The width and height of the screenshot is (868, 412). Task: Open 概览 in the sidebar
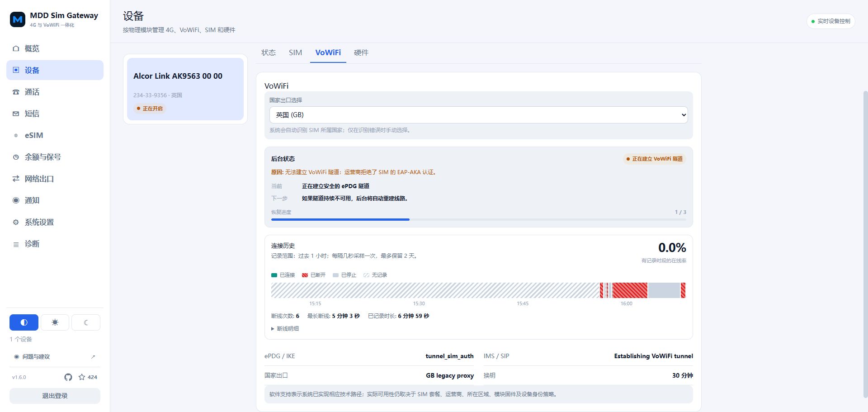pyautogui.click(x=55, y=48)
